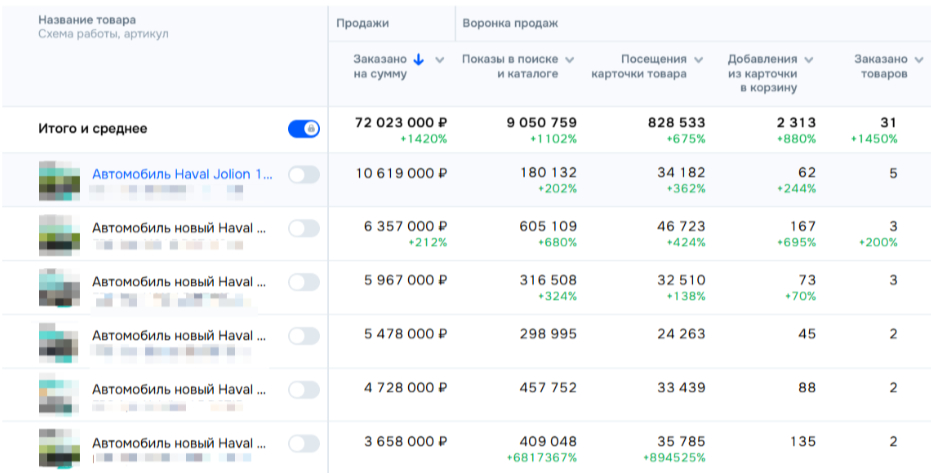Click the product image in the 5 478 000 ₽ row
The width and height of the screenshot is (931, 473).
(x=59, y=340)
